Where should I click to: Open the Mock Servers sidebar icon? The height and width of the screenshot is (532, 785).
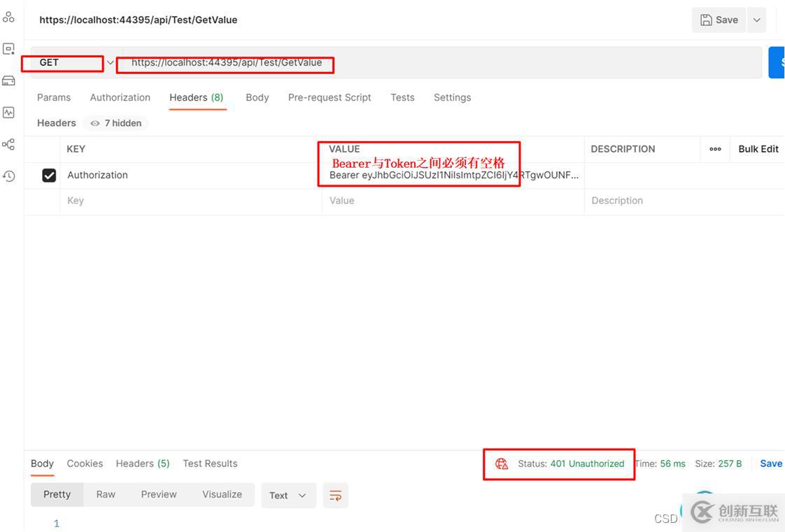click(8, 80)
